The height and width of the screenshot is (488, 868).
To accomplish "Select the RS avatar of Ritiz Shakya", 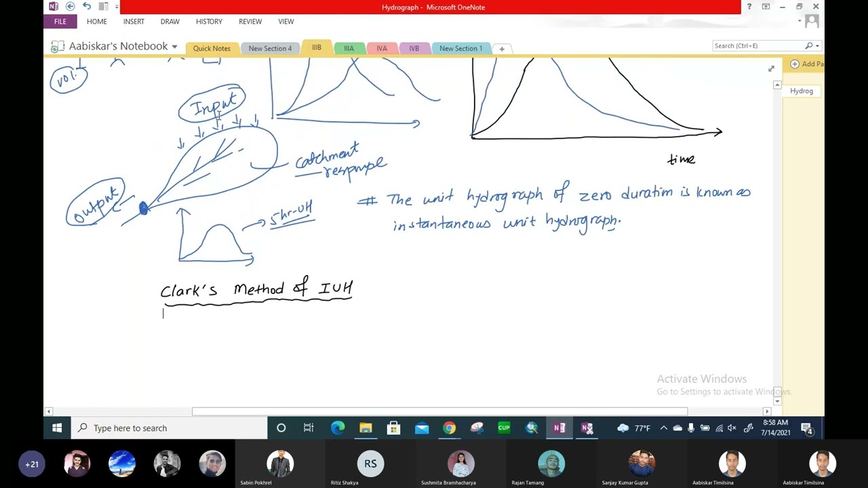I will [370, 464].
